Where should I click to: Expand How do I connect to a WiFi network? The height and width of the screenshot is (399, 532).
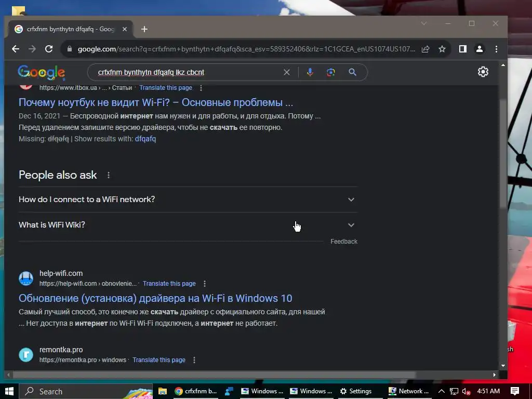(x=188, y=199)
